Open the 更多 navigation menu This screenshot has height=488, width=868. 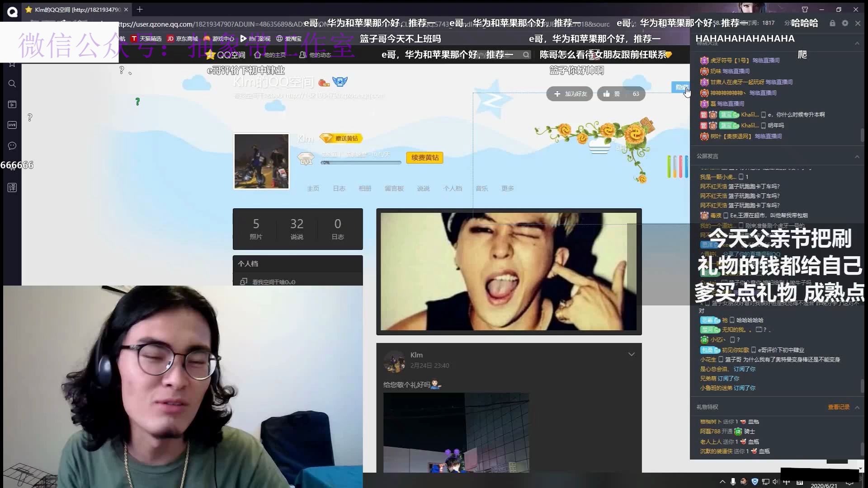click(507, 188)
